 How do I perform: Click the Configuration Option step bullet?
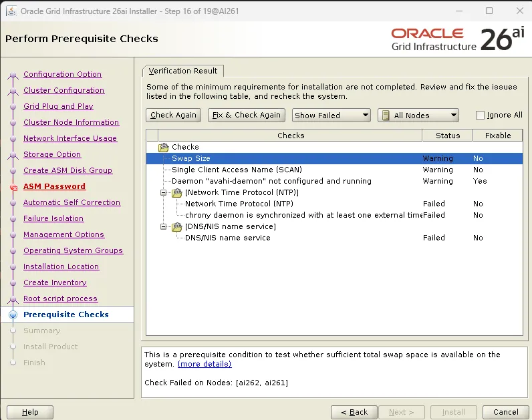point(13,75)
